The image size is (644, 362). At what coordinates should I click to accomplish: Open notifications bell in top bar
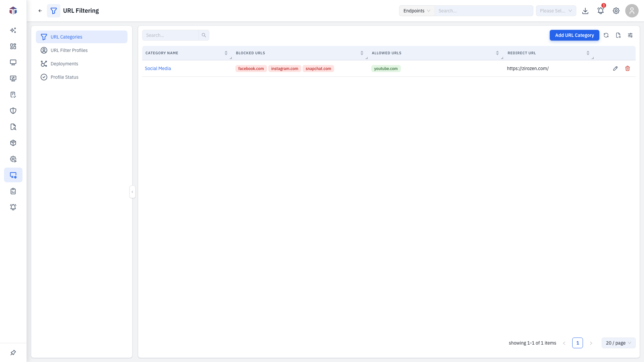pos(601,11)
